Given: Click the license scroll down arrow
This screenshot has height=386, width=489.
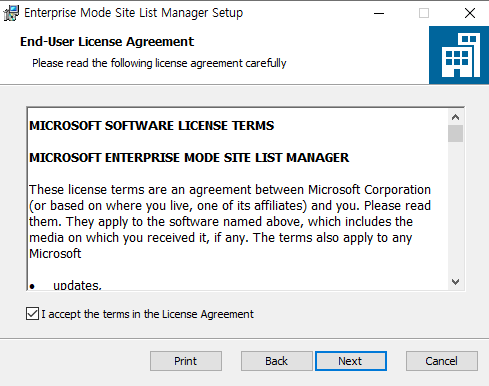Looking at the screenshot, I should (x=455, y=282).
